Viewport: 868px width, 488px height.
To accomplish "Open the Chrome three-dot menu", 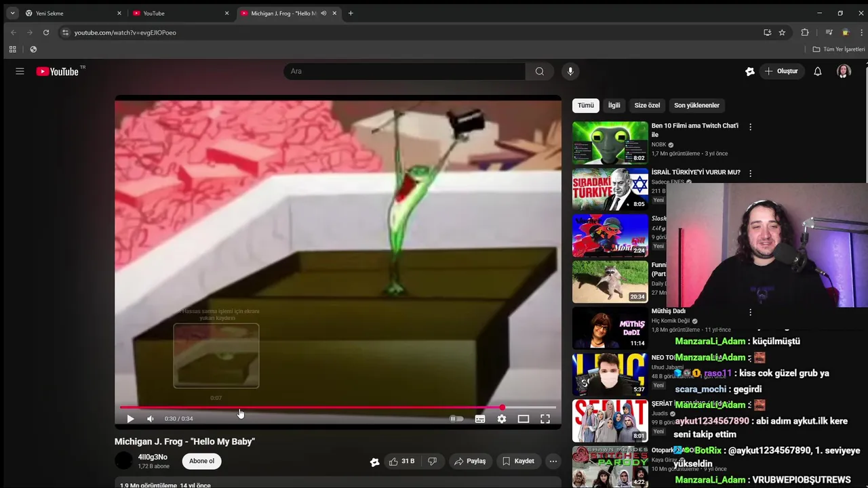I will tap(861, 32).
